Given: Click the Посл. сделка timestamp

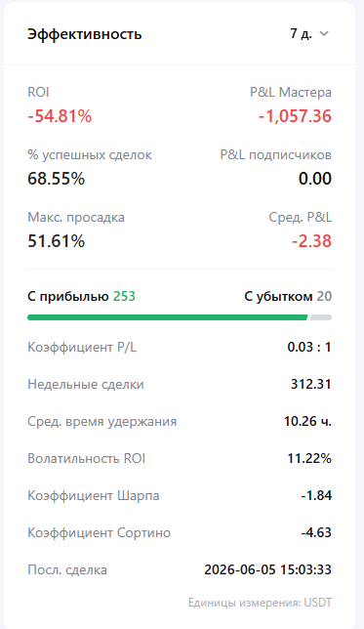Looking at the screenshot, I should tap(267, 570).
